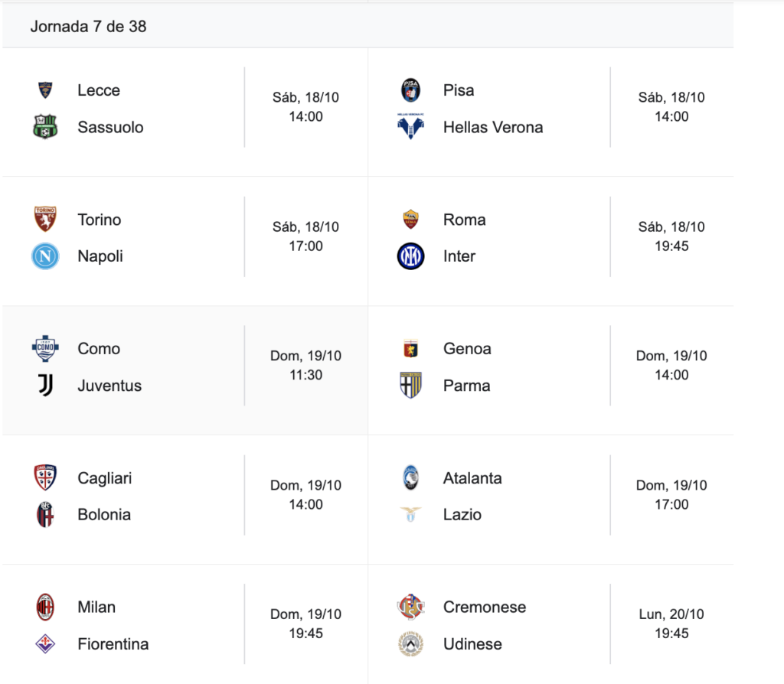Open the Roma team link
This screenshot has width=784, height=684.
[x=464, y=220]
